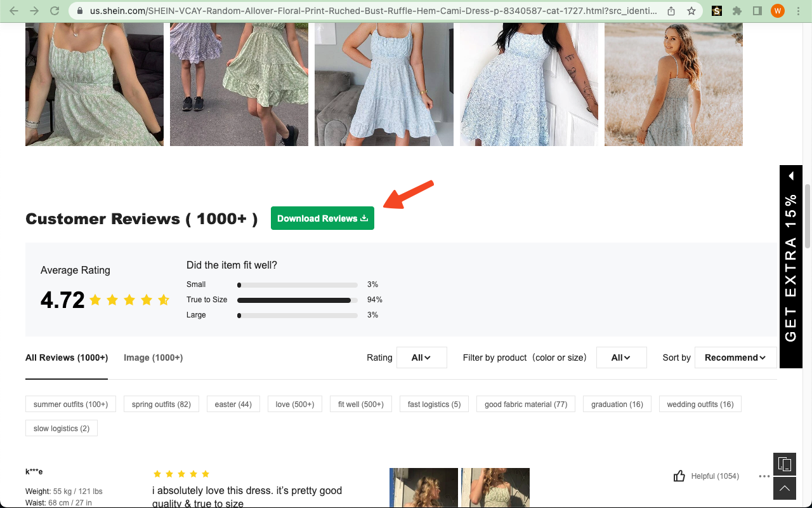This screenshot has height=508, width=812.
Task: Open k***e review first photo
Action: [424, 488]
